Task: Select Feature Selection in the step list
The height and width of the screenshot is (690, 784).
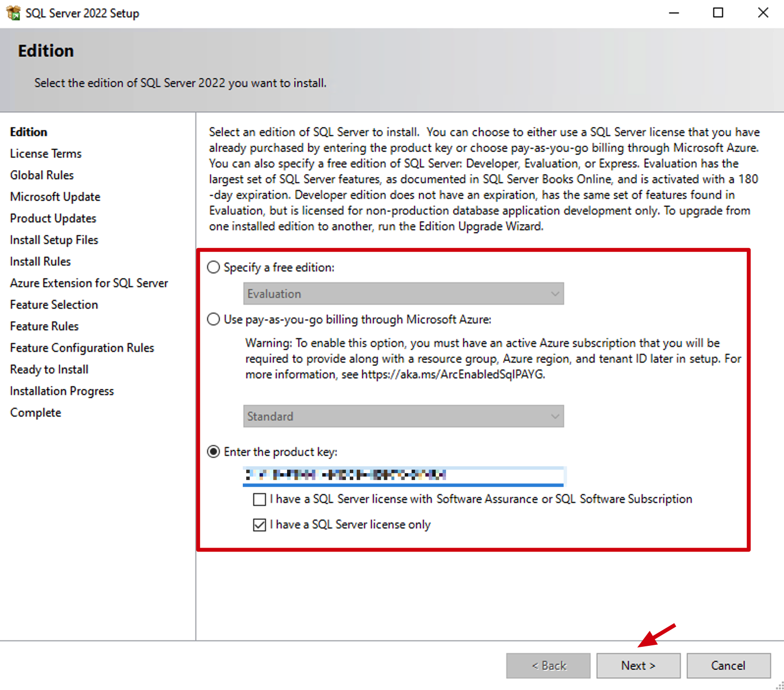Action: (54, 305)
